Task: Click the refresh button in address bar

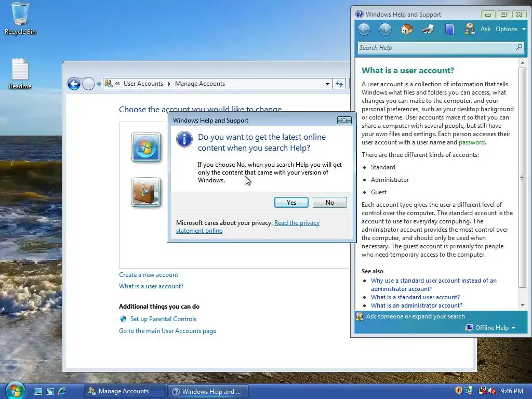Action: pyautogui.click(x=339, y=84)
